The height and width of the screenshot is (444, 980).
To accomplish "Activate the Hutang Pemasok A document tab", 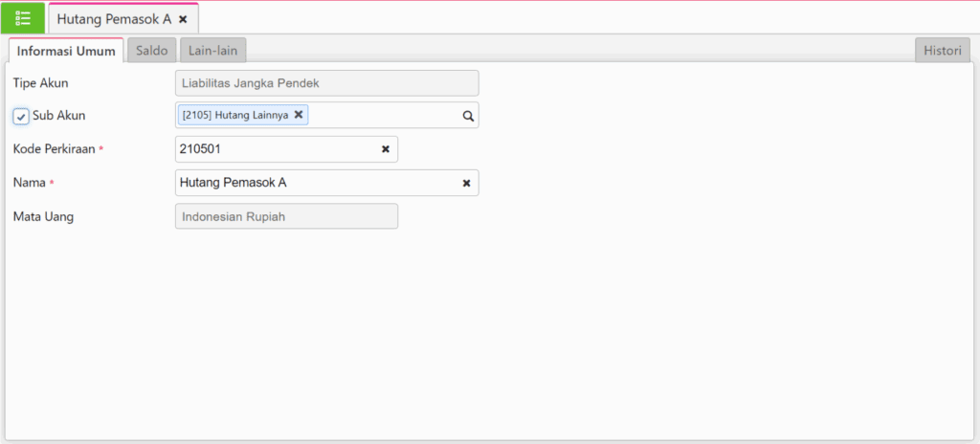I will 114,19.
